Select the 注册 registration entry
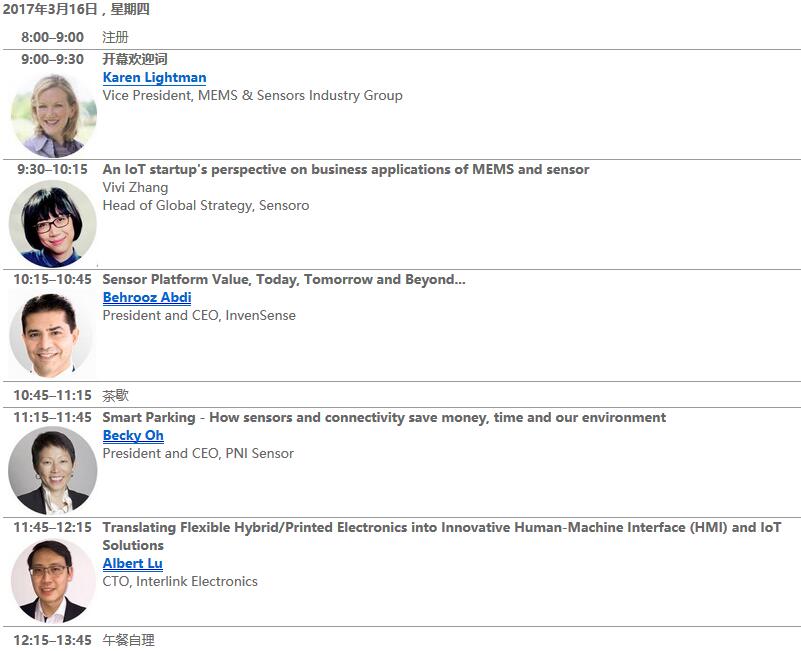 pos(115,37)
